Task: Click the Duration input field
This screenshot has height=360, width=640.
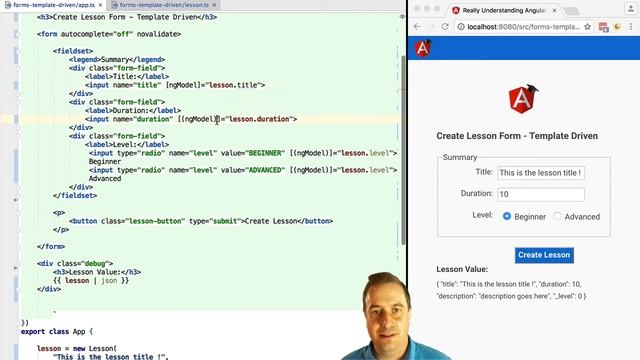Action: point(541,194)
